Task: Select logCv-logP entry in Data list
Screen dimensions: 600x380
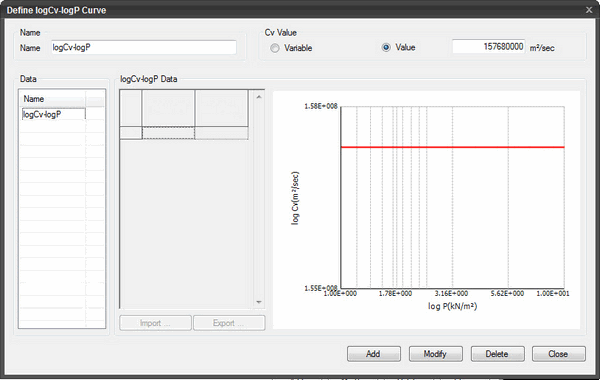Action: click(54, 114)
